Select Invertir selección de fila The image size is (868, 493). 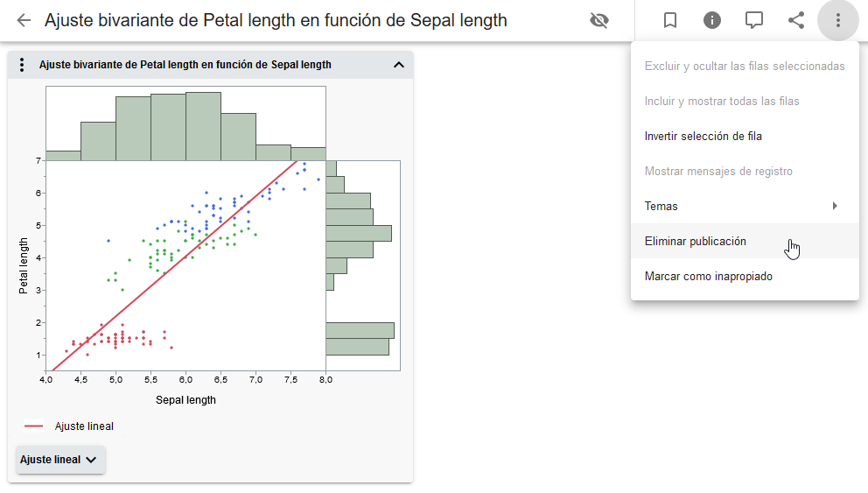click(703, 136)
